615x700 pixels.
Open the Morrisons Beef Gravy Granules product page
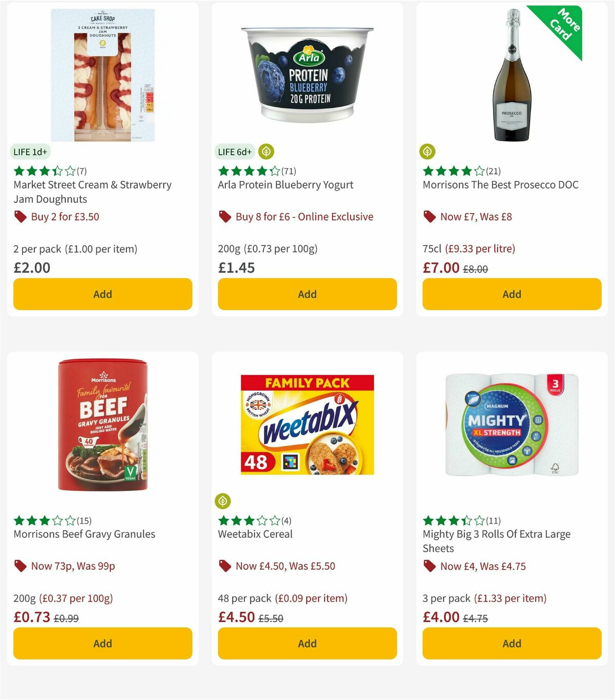[x=84, y=534]
